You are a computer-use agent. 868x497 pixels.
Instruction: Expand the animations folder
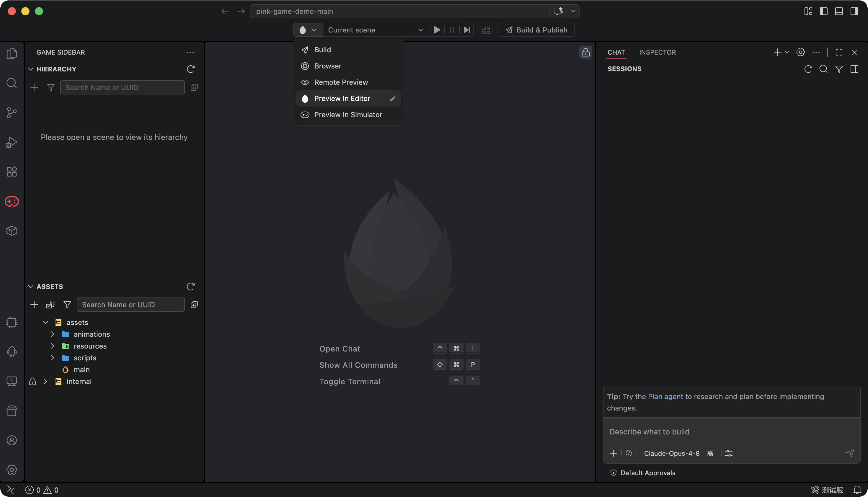tap(53, 334)
